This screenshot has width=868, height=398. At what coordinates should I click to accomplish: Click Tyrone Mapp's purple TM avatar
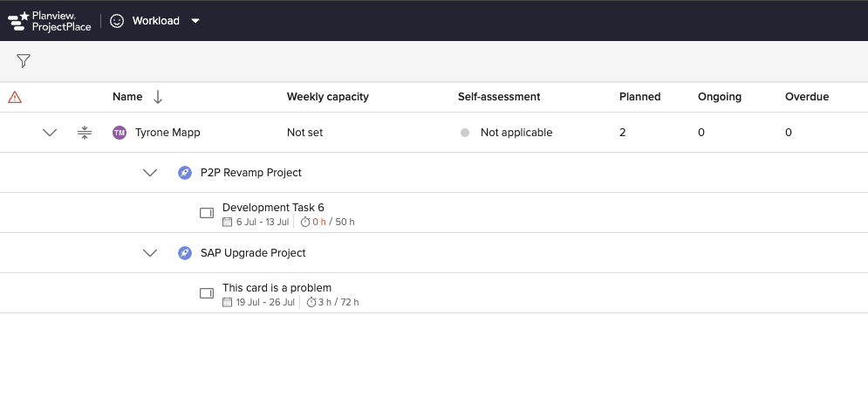coord(120,133)
